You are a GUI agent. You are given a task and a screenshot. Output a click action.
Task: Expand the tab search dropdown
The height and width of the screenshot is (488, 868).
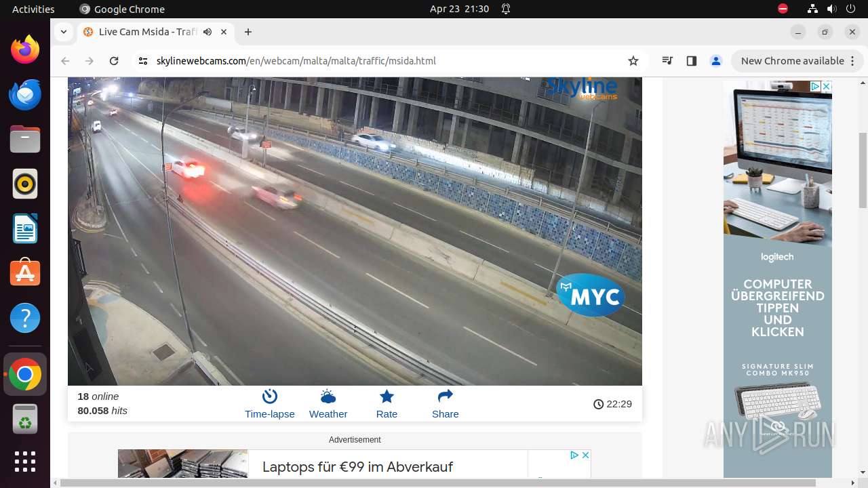[x=63, y=32]
